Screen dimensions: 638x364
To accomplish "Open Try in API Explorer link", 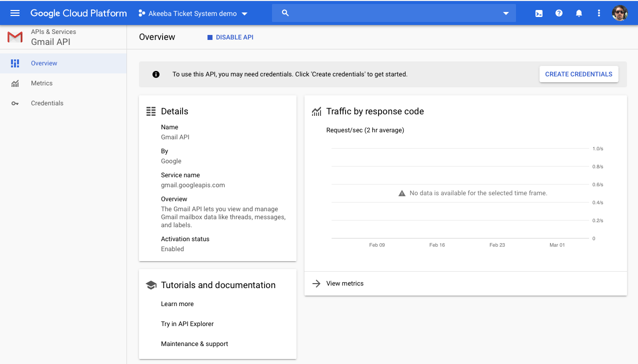I will click(x=187, y=324).
